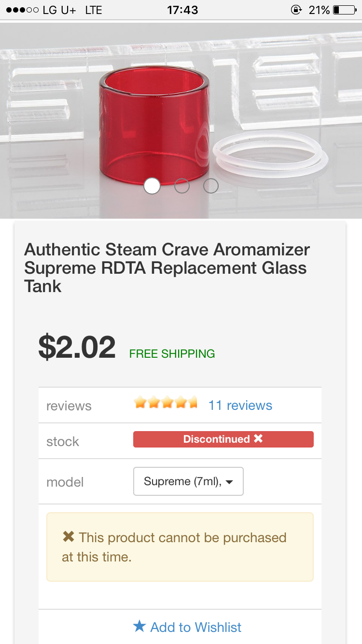Switch to the second product image dot
The image size is (362, 644).
coord(181,186)
